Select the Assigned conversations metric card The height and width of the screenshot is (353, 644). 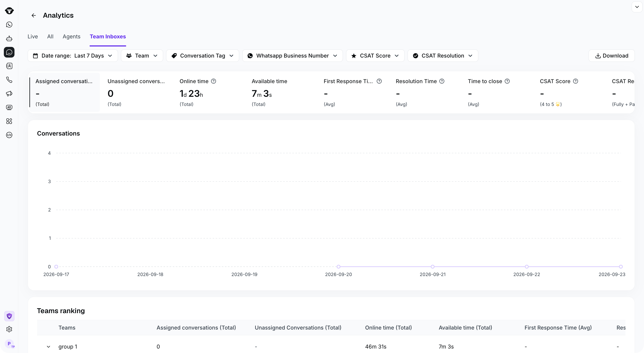point(65,92)
